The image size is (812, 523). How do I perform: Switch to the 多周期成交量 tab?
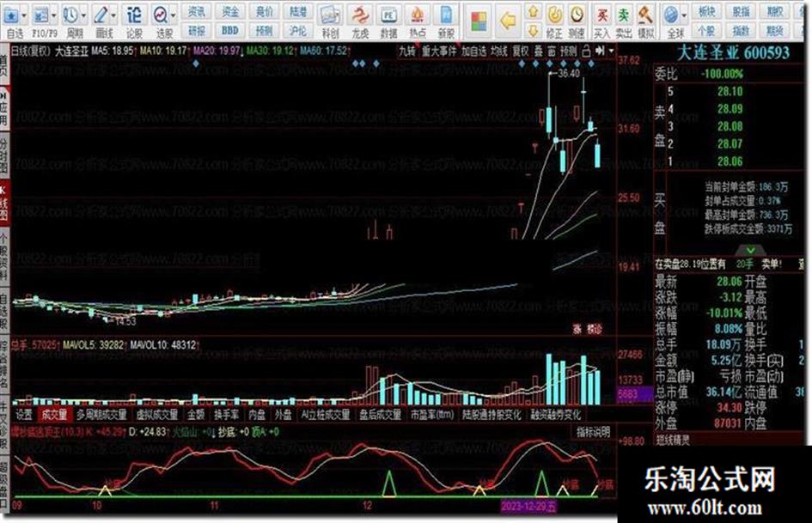pos(101,414)
